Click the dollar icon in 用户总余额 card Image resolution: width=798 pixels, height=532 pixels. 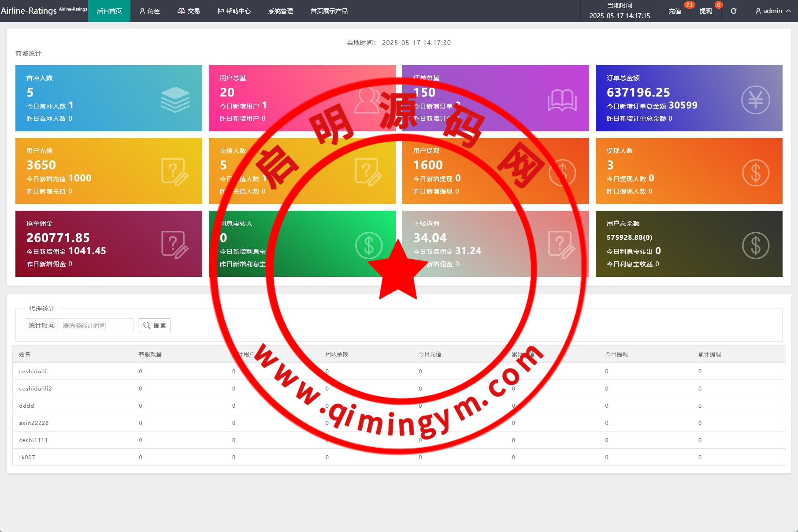point(755,245)
